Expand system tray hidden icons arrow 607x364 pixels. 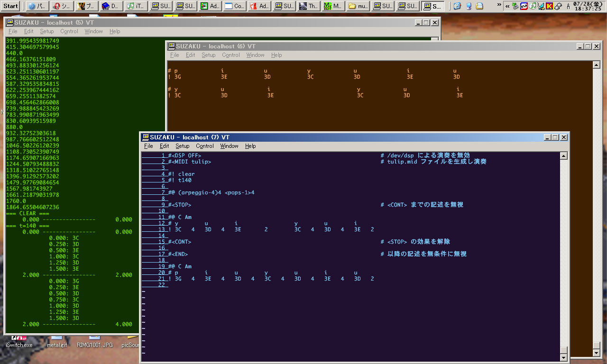click(507, 6)
